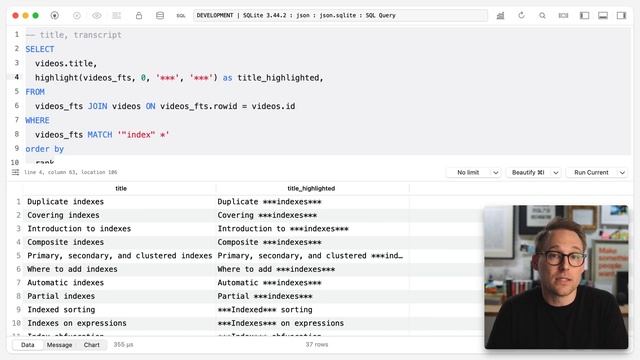This screenshot has width=640, height=360.
Task: Toggle the safe mode lock icon
Action: [139, 16]
